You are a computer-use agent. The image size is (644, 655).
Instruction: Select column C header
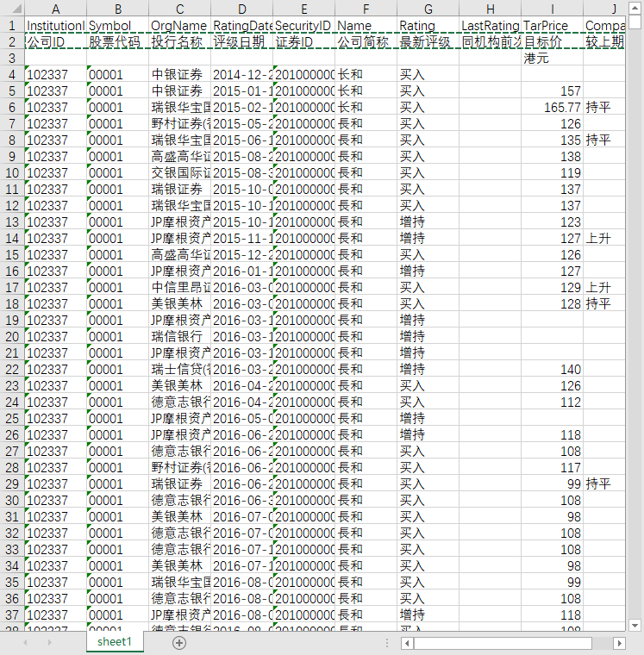[179, 9]
